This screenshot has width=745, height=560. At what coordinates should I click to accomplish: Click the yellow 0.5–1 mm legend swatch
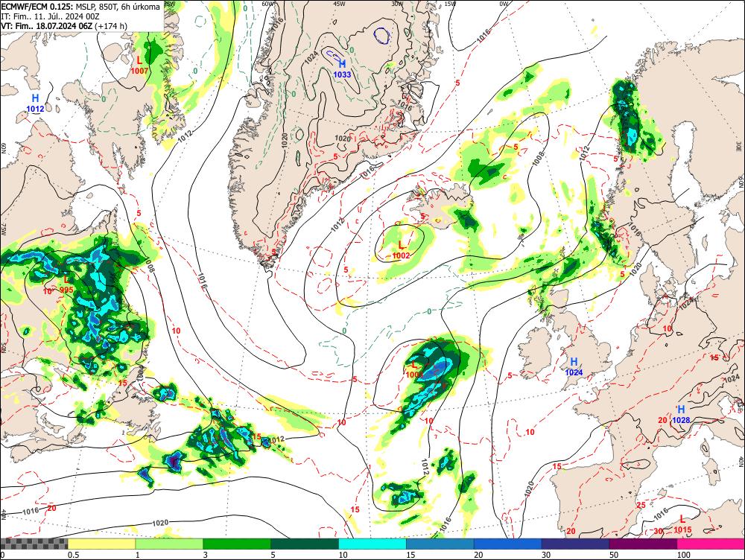tap(101, 544)
